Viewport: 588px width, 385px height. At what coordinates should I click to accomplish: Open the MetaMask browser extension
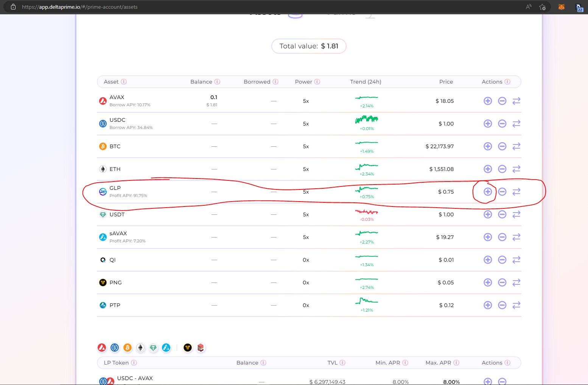tap(562, 6)
